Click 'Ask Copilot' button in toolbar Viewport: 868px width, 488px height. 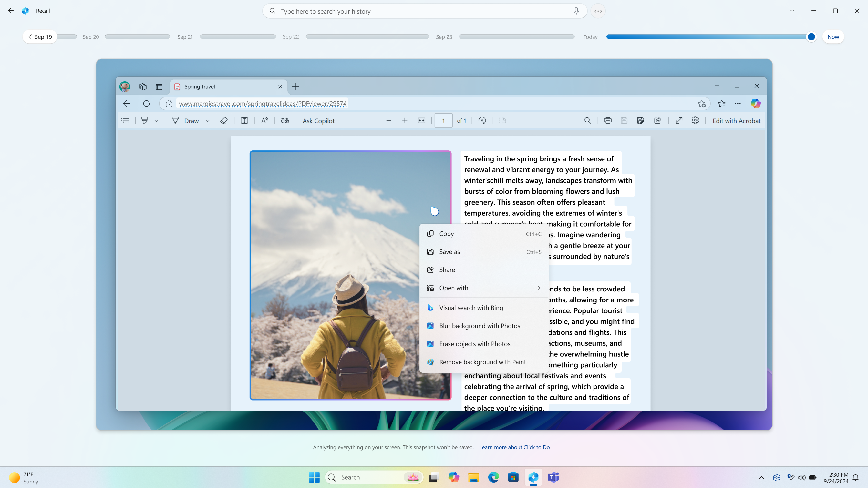[x=318, y=120]
